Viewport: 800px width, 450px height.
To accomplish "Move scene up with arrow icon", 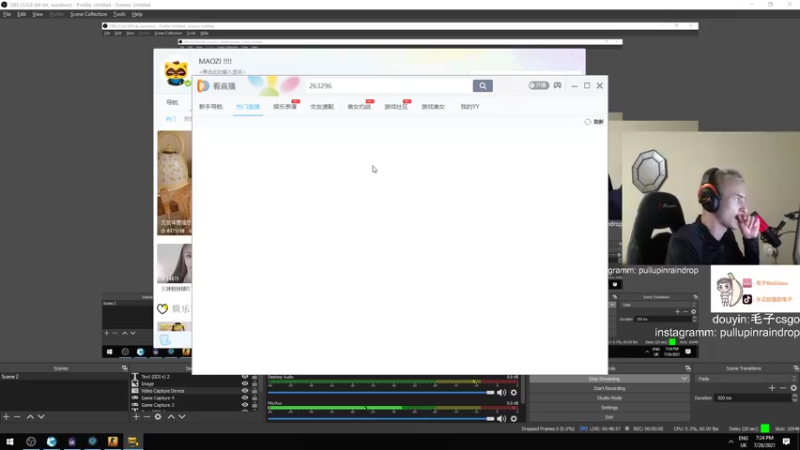I will [x=30, y=417].
